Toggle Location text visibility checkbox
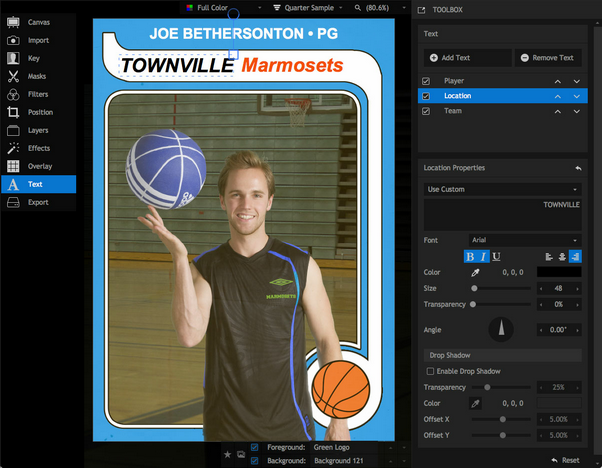Screen dimensions: 602x468 (x=426, y=96)
